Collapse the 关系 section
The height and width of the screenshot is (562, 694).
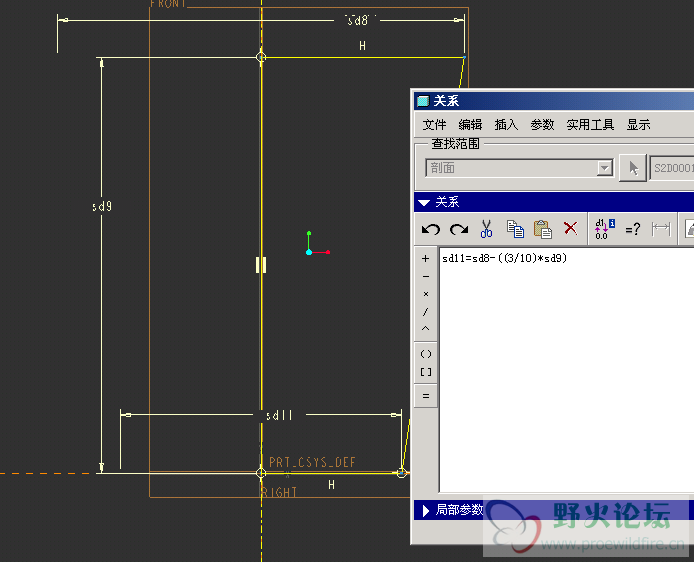(x=424, y=203)
